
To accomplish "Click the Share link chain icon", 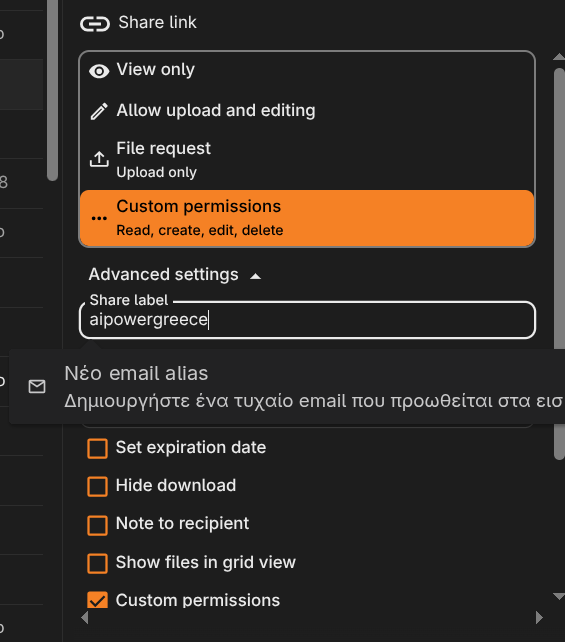I will 95,24.
